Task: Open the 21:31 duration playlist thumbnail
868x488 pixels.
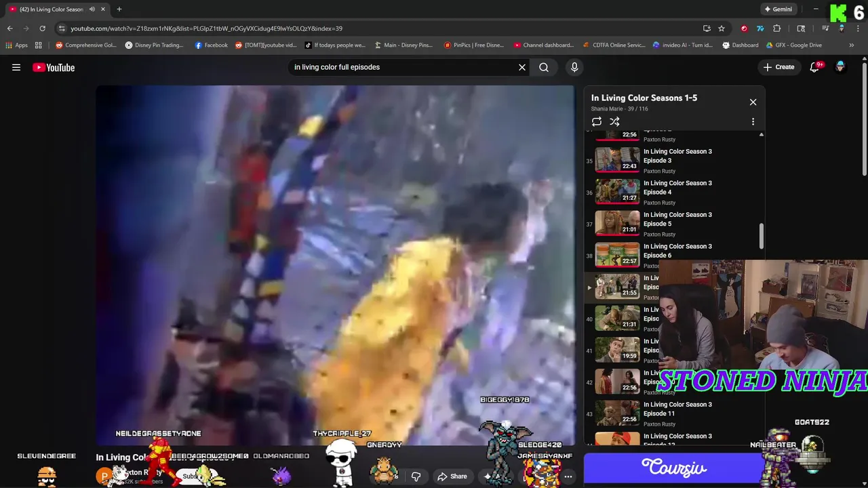Action: click(x=617, y=319)
